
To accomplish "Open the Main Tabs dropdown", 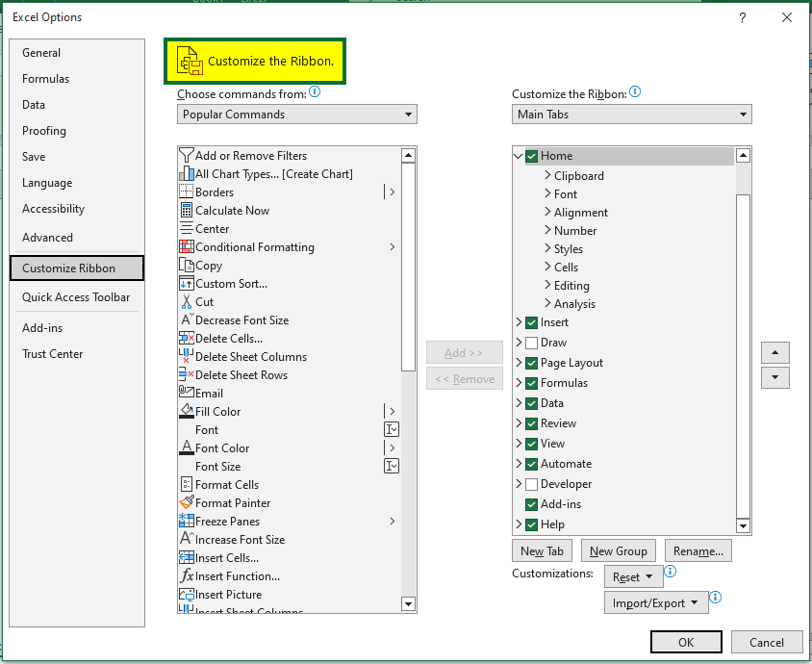I will pos(632,114).
